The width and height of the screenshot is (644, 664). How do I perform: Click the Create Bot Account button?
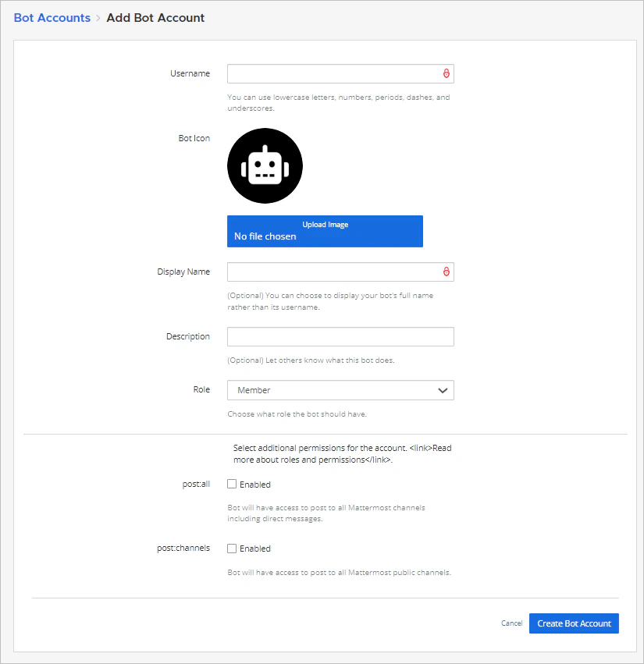coord(574,623)
